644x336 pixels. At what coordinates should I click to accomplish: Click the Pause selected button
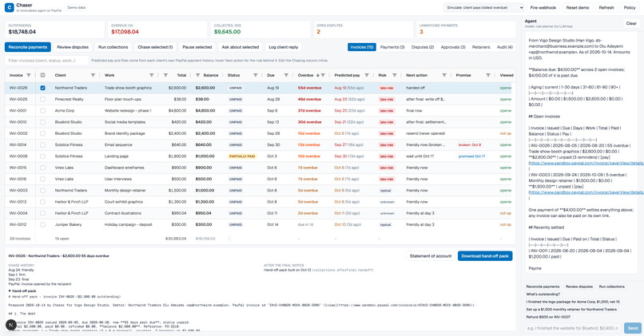click(197, 47)
